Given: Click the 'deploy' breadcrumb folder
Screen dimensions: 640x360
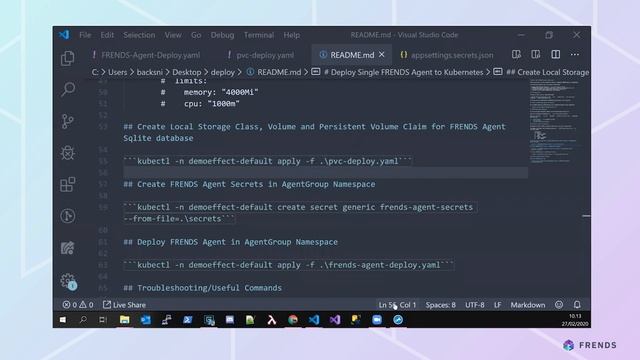Looking at the screenshot, I should coord(222,72).
